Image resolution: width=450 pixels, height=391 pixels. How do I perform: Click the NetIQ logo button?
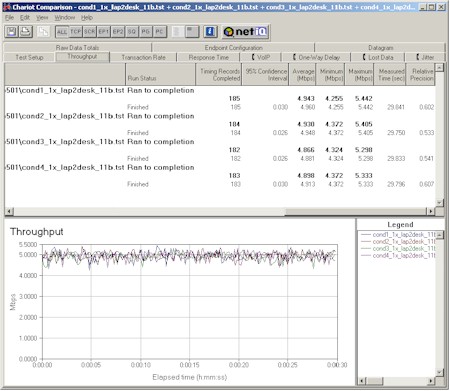coord(246,32)
